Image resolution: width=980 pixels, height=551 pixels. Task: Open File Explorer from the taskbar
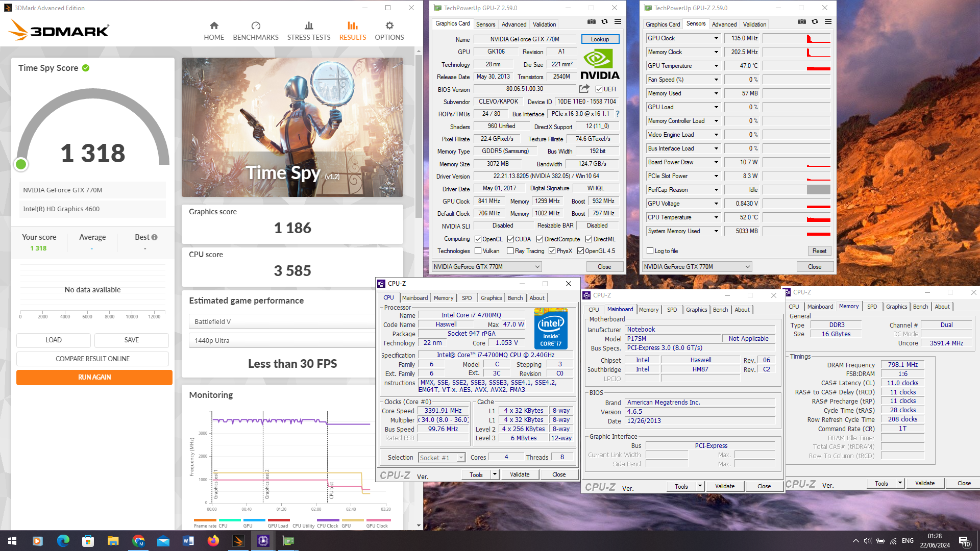click(113, 541)
